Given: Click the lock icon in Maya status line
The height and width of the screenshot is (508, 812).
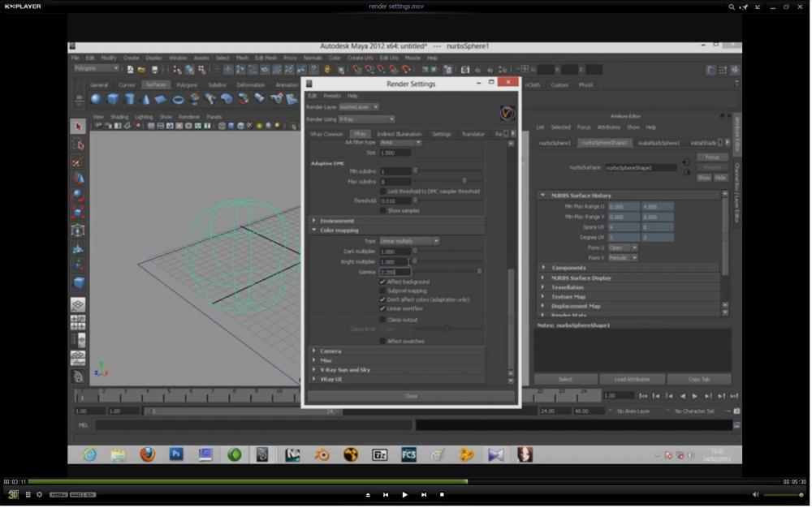Looking at the screenshot, I should pyautogui.click(x=327, y=69).
